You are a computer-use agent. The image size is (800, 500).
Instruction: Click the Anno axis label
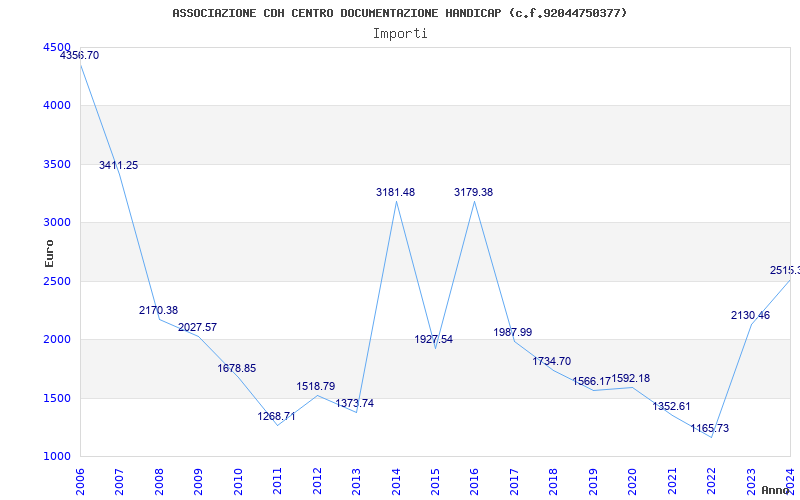coord(776,490)
